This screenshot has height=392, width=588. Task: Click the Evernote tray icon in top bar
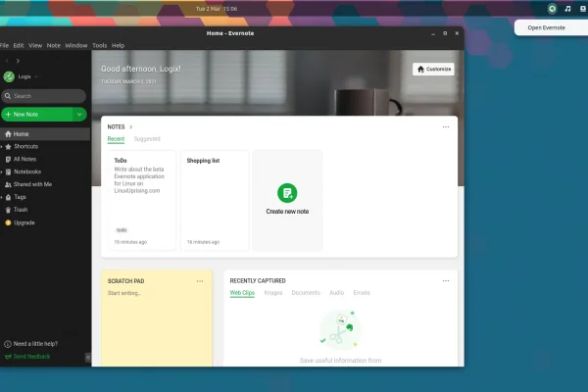(552, 9)
